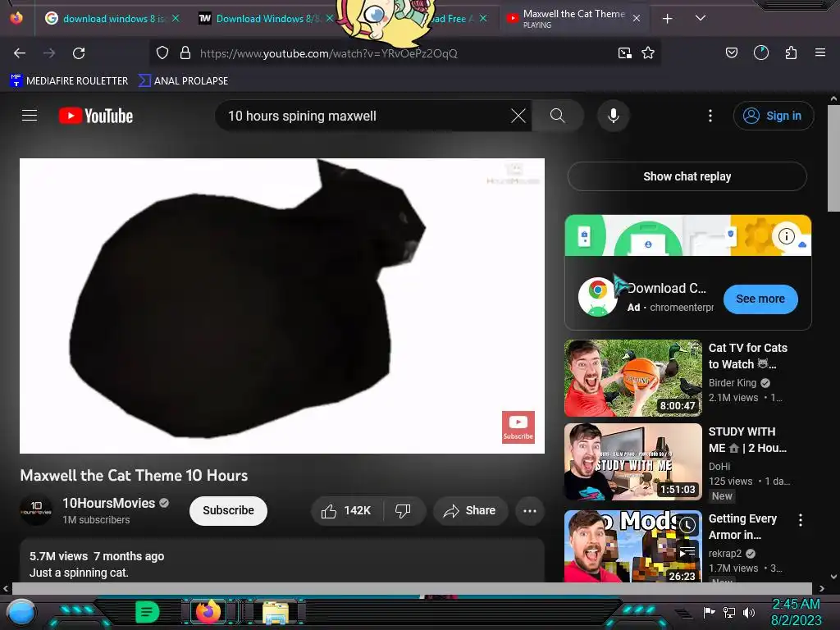Click the ad info icon on the Chrome ad
The image size is (840, 630).
pyautogui.click(x=786, y=235)
